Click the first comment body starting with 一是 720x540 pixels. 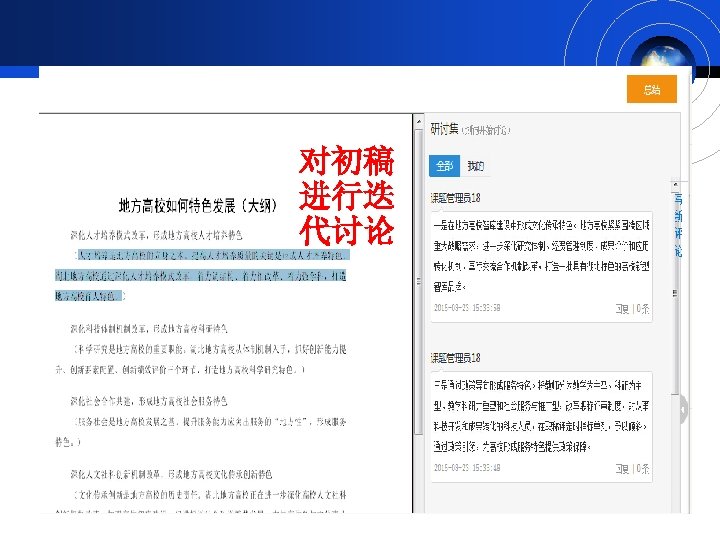tap(541, 256)
